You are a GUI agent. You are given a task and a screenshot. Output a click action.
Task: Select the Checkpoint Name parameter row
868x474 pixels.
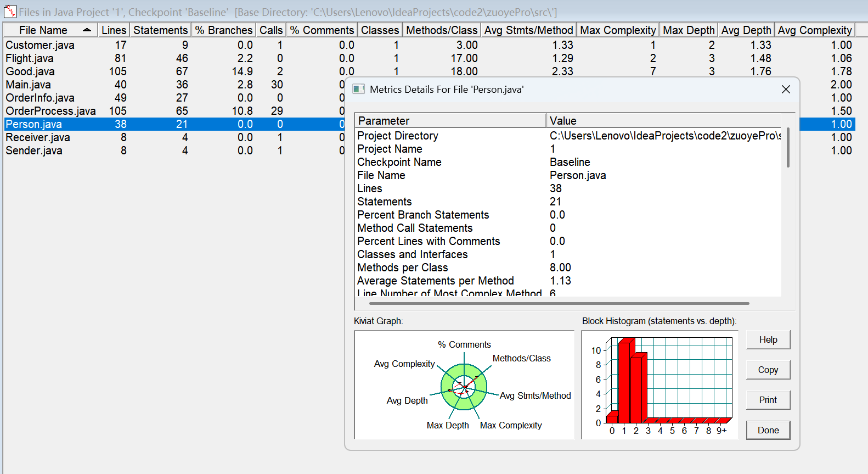568,162
